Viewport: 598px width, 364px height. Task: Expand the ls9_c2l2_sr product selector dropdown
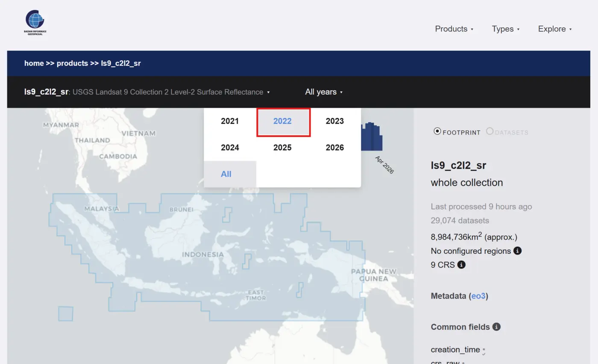point(147,92)
